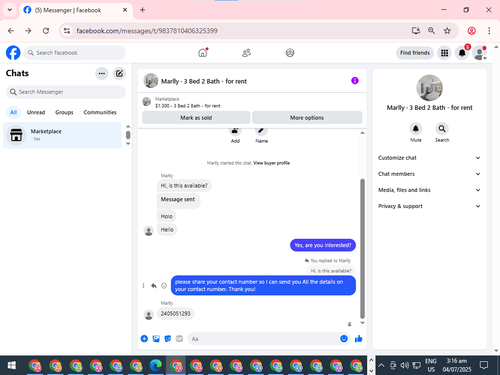Send a thumbs-up like

pos(359,339)
